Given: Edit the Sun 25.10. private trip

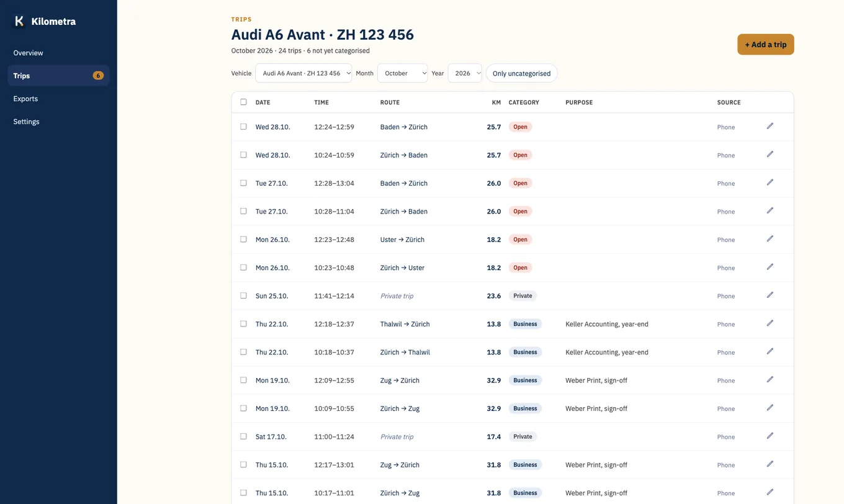Looking at the screenshot, I should coord(770,295).
